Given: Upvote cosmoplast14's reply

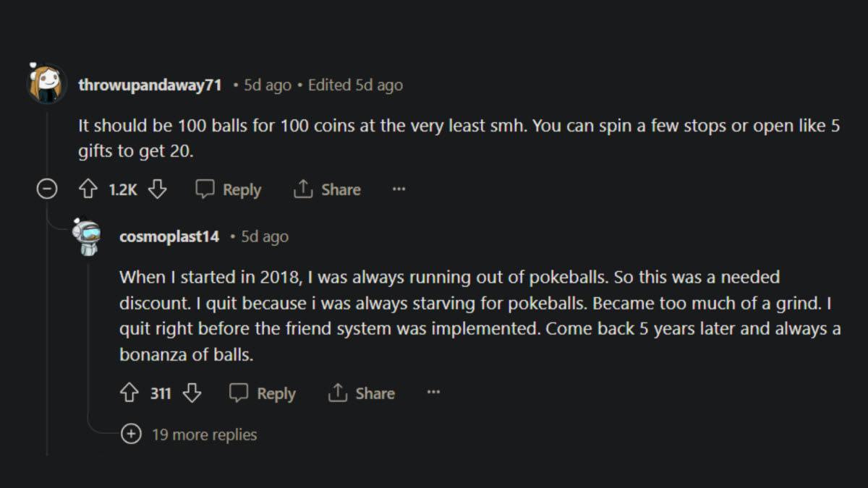Looking at the screenshot, I should point(129,393).
